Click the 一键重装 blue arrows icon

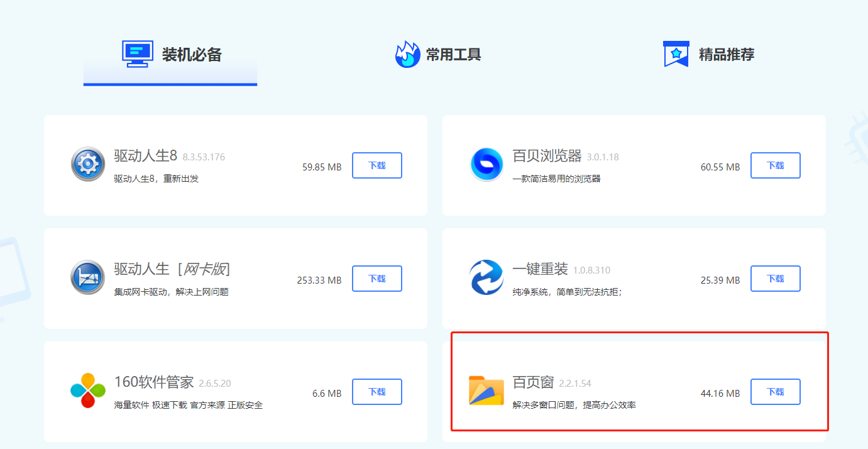[486, 277]
